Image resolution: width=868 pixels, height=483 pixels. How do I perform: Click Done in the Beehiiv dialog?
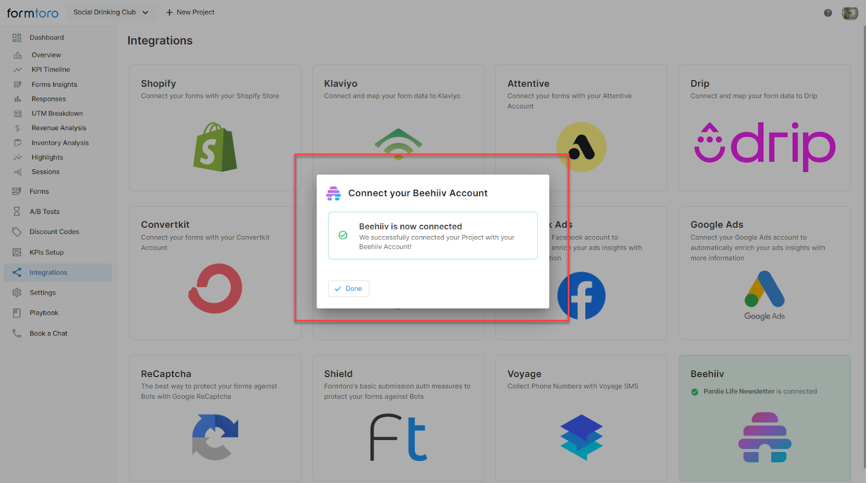[x=348, y=289]
